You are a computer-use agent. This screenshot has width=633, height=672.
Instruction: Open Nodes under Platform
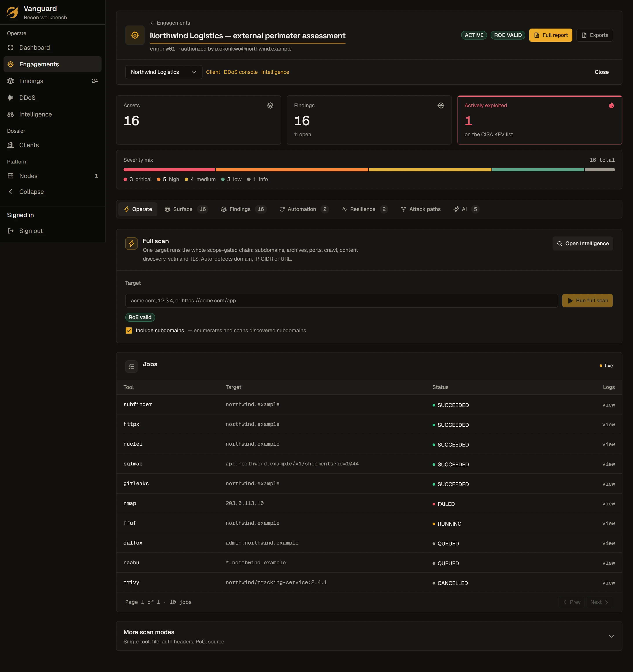(52, 176)
